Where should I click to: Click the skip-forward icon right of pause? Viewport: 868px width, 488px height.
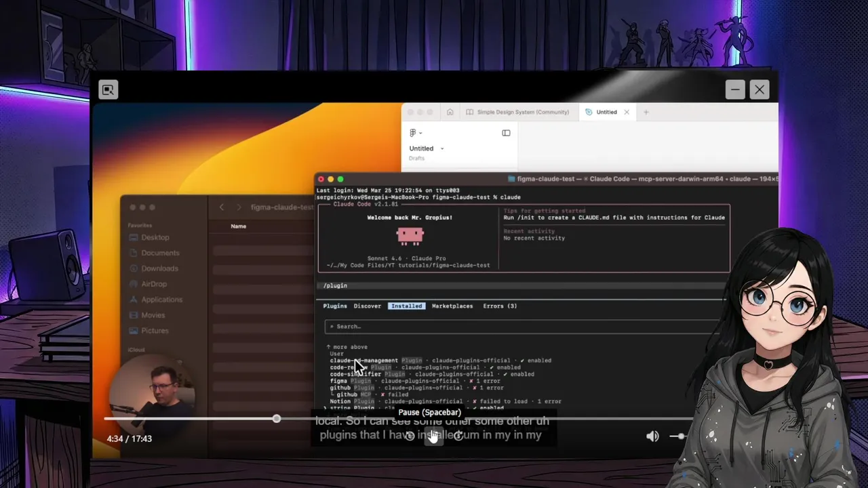coord(458,436)
